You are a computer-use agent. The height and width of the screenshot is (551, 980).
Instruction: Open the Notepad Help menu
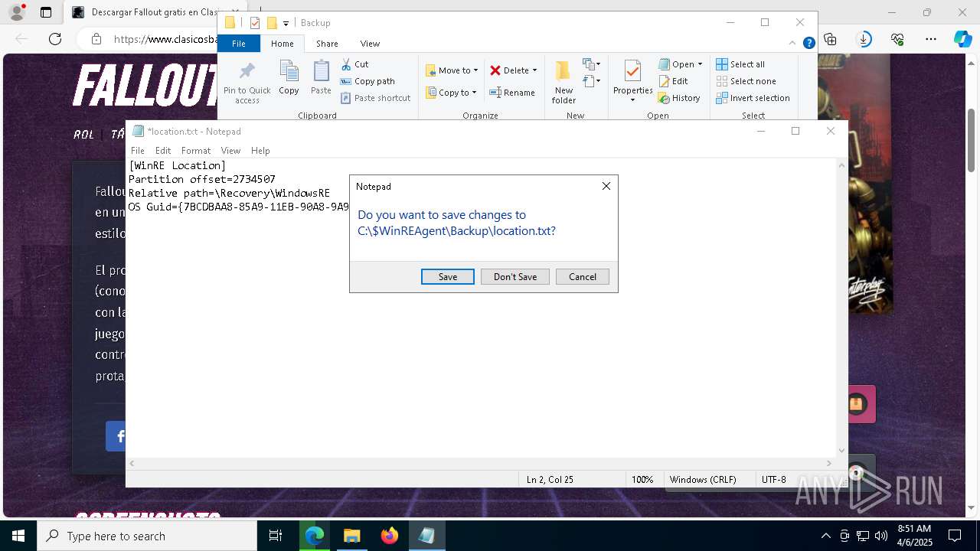[260, 151]
